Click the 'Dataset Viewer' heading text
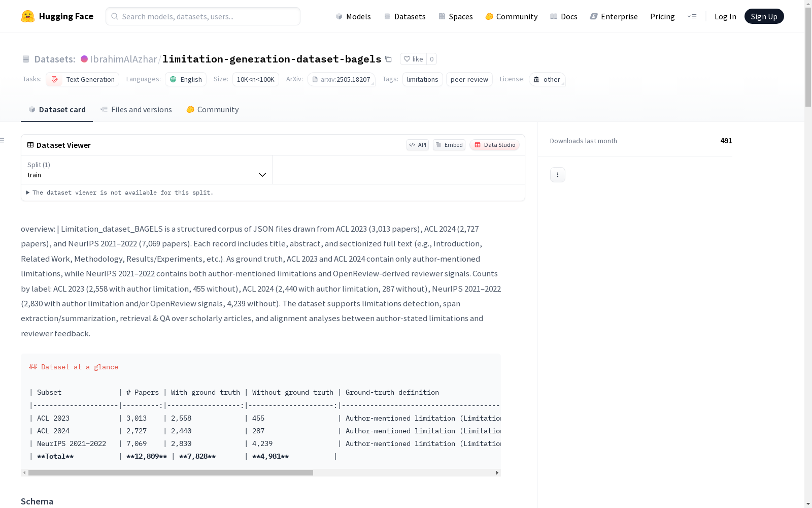This screenshot has width=812, height=508. [63, 145]
